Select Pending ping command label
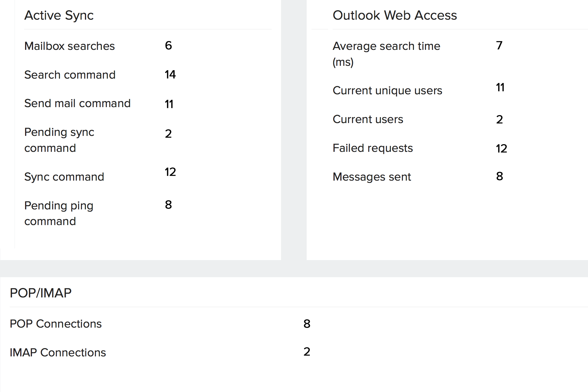 [x=59, y=213]
